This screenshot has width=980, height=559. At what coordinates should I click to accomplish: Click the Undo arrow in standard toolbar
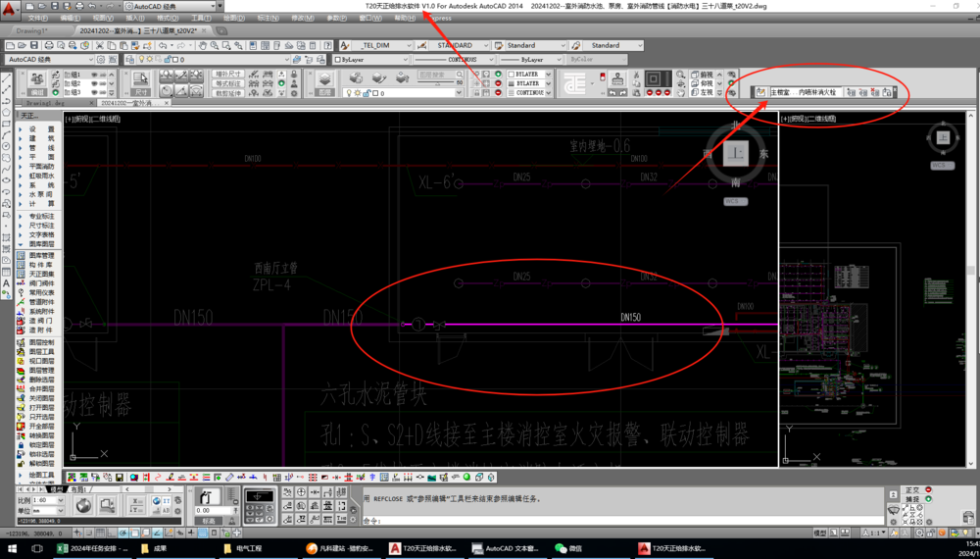pos(164,45)
